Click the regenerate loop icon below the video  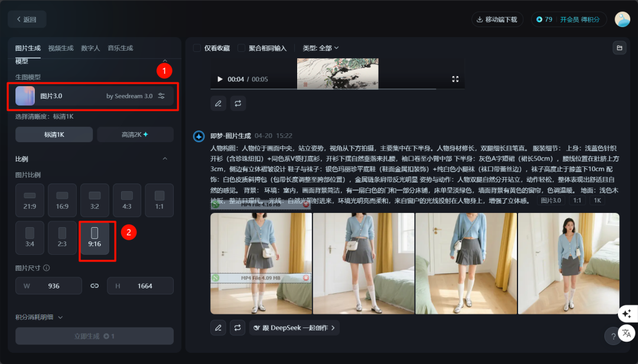[x=237, y=103]
